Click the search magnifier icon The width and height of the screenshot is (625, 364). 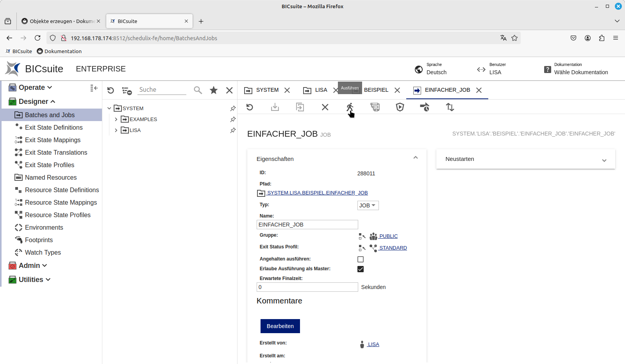point(198,90)
